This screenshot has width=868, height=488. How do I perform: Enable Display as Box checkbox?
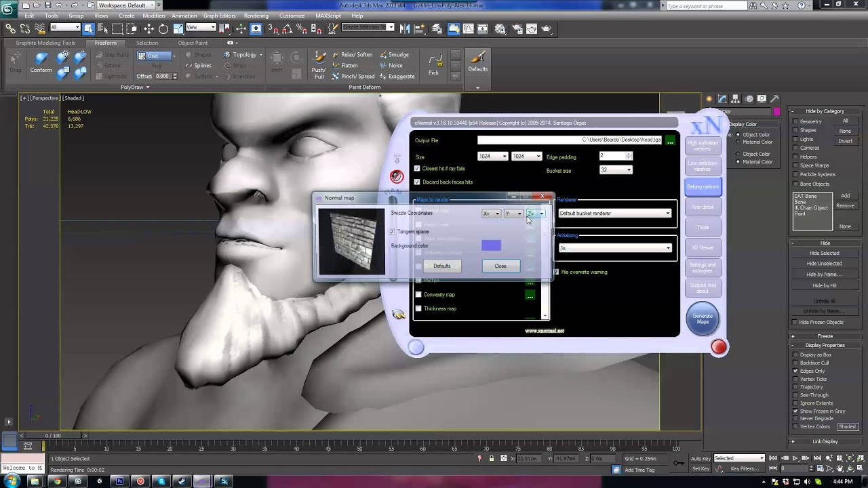[795, 355]
